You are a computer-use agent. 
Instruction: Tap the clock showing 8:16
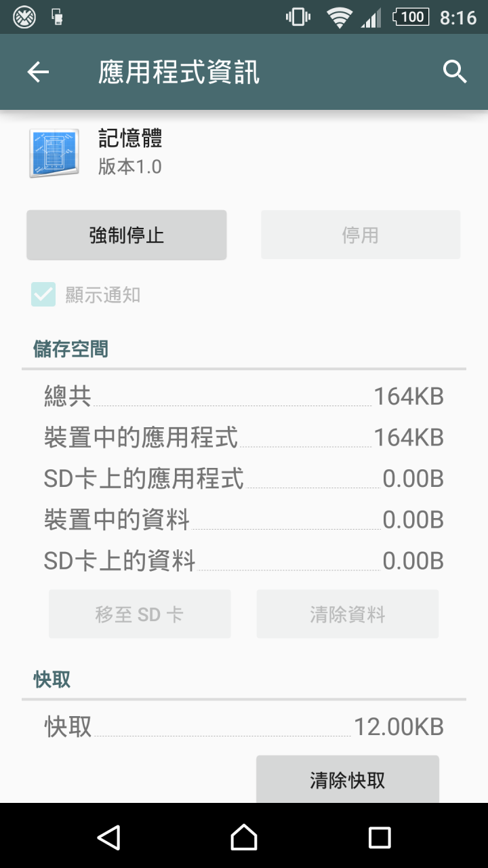coord(458,18)
